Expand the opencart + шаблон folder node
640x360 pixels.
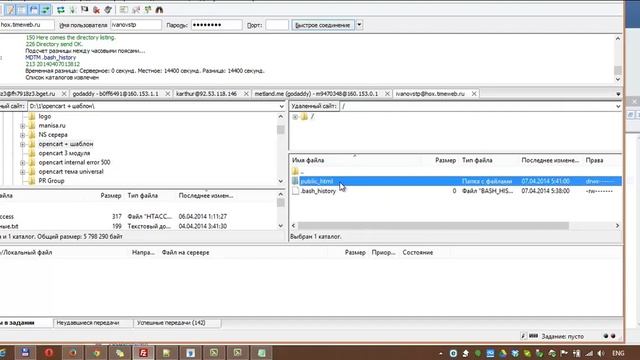pyautogui.click(x=23, y=144)
